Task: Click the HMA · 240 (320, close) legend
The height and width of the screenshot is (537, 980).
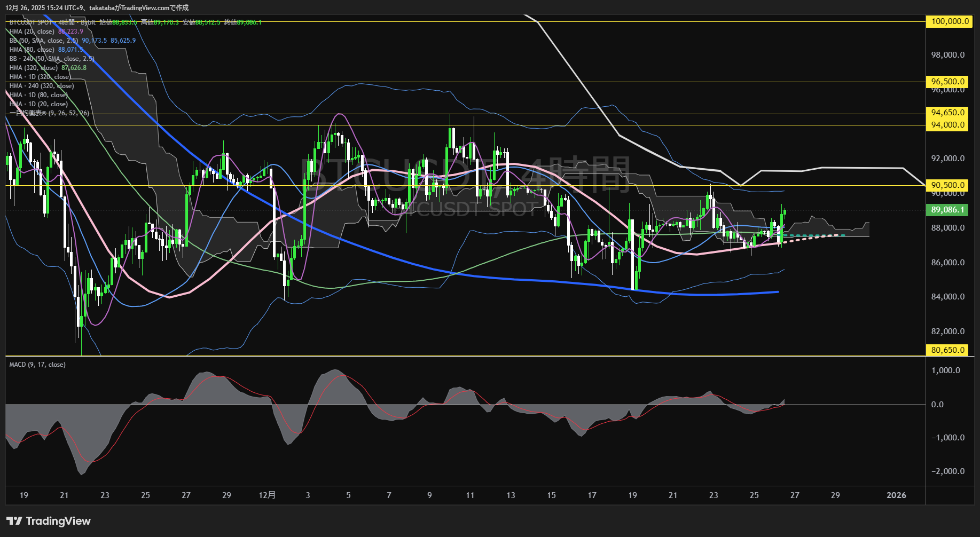Action: (42, 86)
